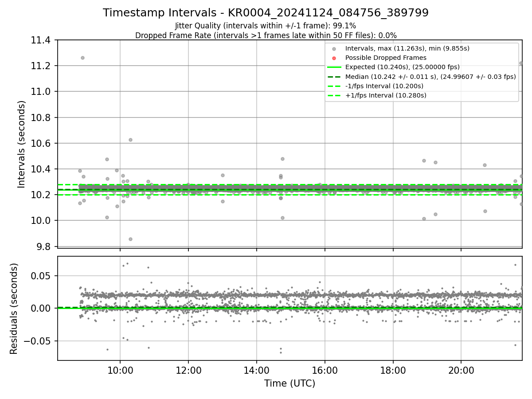Click the '10.8' y-axis tick label
Screen dimensions: 532x399
(x=42, y=117)
